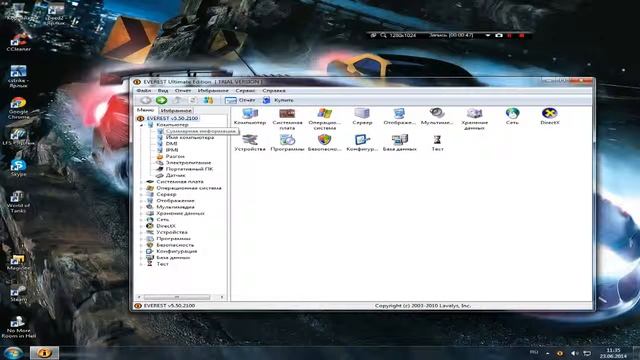The image size is (640, 360).
Task: Open the Компьютер icon in right pane
Action: 250,116
